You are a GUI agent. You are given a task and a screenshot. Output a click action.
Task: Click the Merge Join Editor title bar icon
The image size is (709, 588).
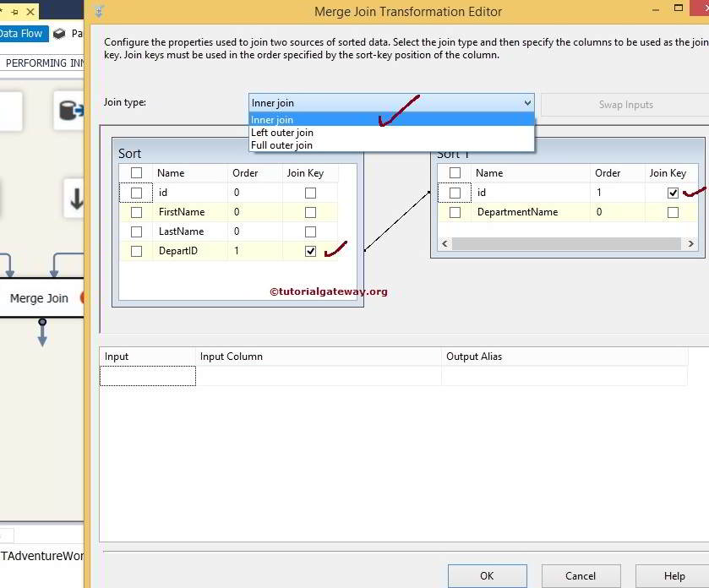[x=99, y=11]
